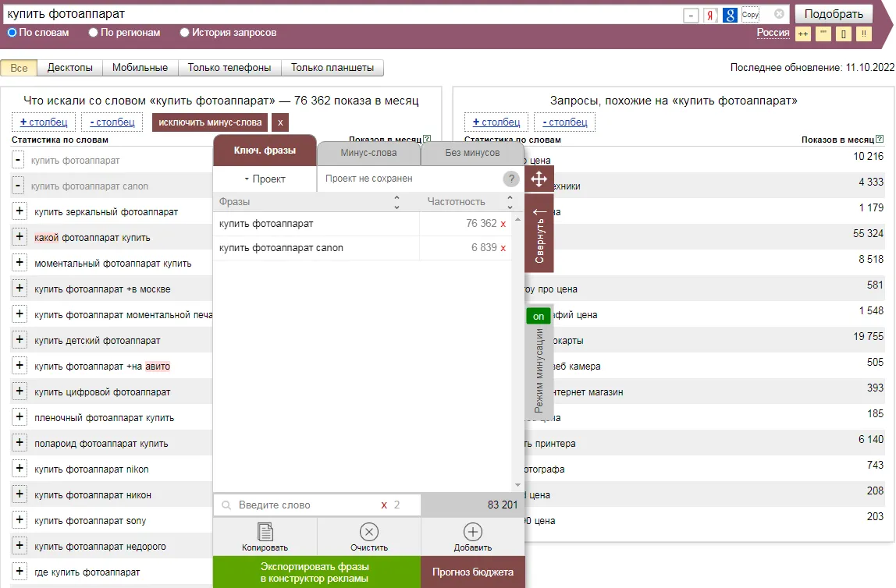Click 'Экспортировать фразы в конструктор рекламы'
The width and height of the screenshot is (896, 588).
point(317,572)
